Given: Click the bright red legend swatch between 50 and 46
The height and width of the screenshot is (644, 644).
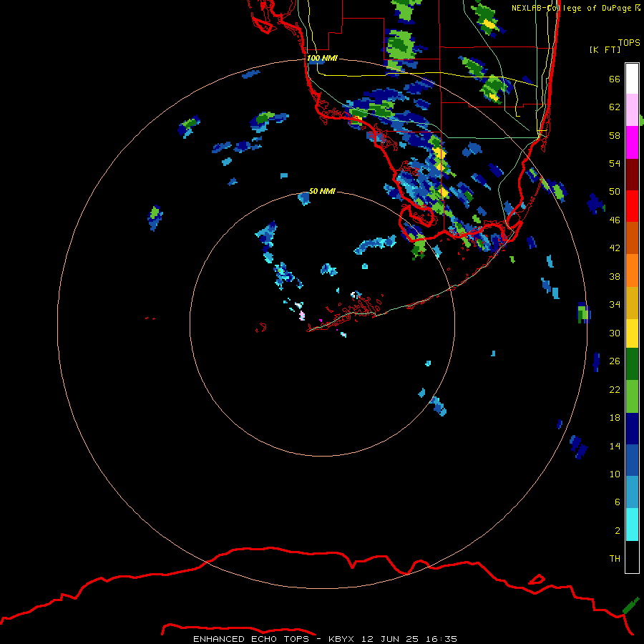Looking at the screenshot, I should [x=632, y=206].
